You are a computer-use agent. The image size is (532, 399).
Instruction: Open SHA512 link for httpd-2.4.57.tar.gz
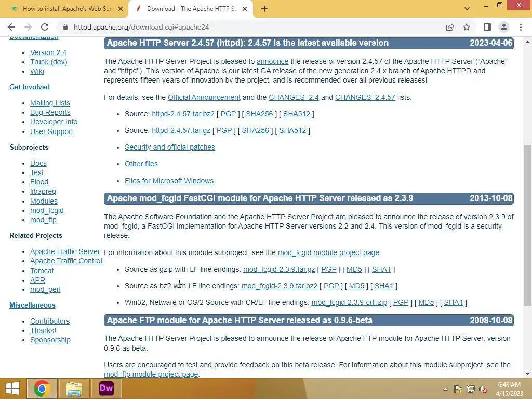(292, 130)
